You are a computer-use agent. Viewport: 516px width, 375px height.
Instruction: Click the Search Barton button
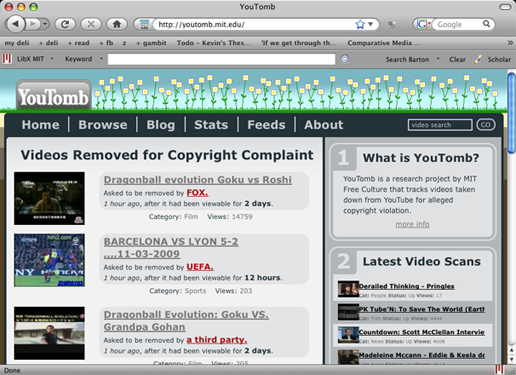[x=407, y=59]
